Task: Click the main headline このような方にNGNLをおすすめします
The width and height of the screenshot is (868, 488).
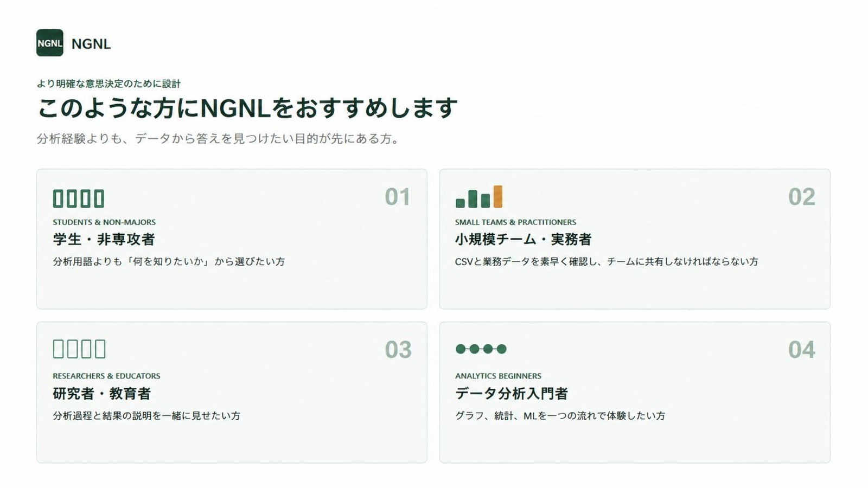Action: tap(247, 108)
